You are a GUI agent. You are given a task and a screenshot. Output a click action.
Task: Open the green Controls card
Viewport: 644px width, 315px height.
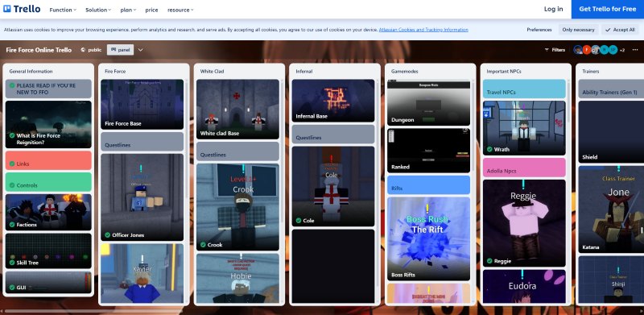(x=48, y=182)
